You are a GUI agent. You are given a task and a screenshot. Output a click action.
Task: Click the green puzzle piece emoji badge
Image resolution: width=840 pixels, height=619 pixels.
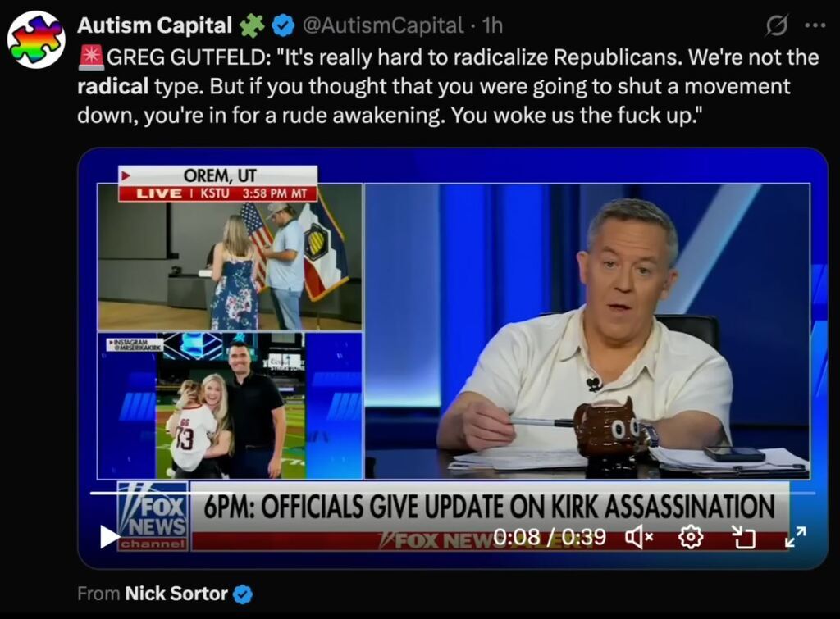coord(252,25)
